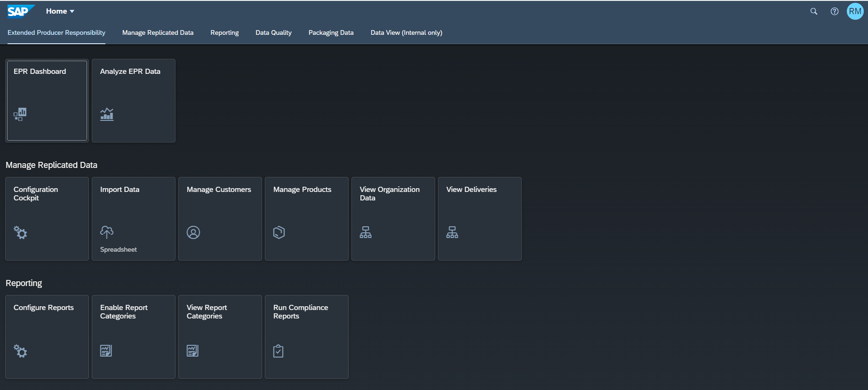Open the help question mark icon
This screenshot has width=868, height=390.
click(x=834, y=11)
